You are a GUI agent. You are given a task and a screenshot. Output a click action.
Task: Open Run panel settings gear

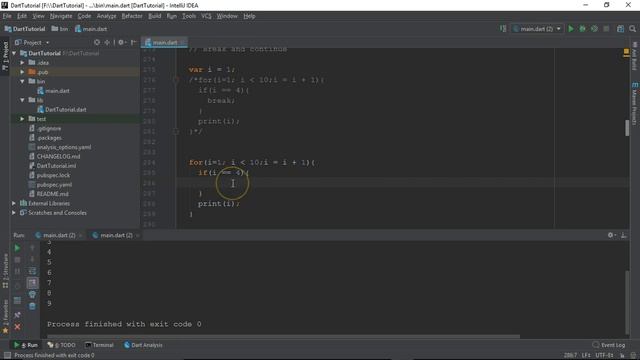tap(611, 235)
